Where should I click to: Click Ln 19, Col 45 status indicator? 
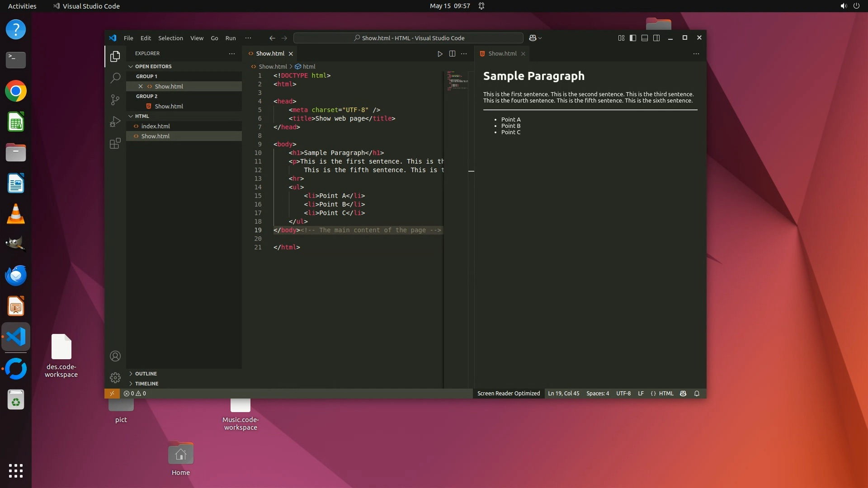click(x=563, y=394)
